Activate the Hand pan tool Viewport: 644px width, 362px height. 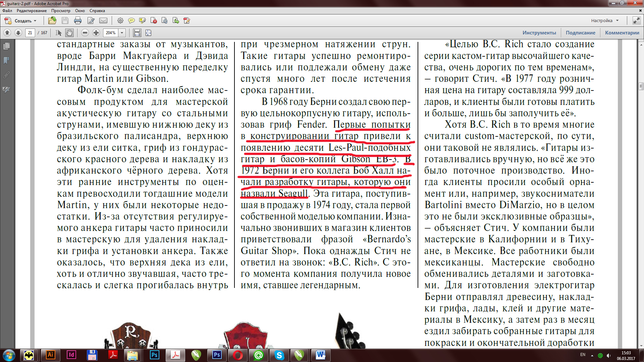[69, 33]
